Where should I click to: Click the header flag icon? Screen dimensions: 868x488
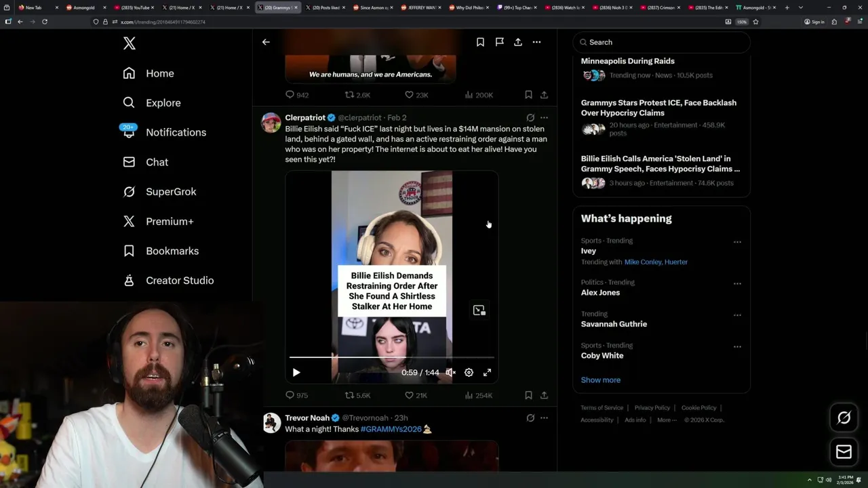499,42
